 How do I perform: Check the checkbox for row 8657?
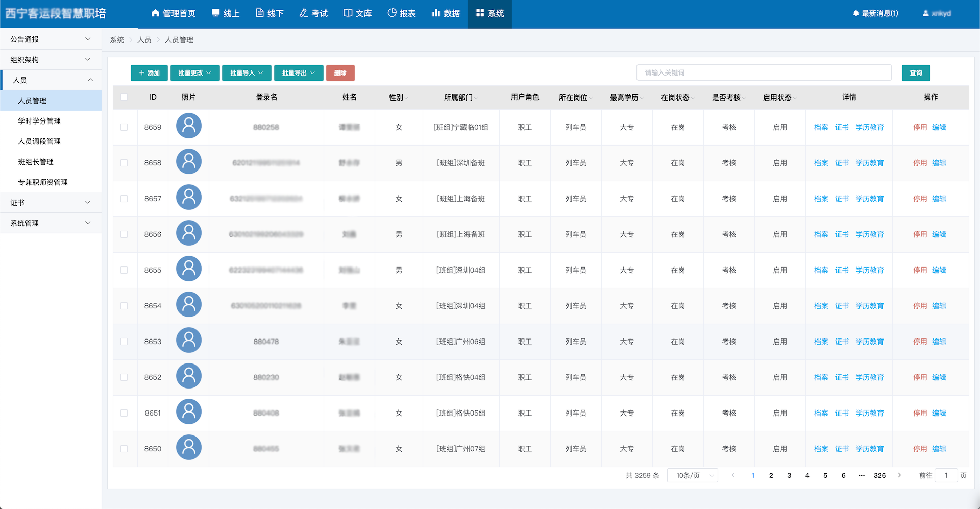pyautogui.click(x=124, y=199)
